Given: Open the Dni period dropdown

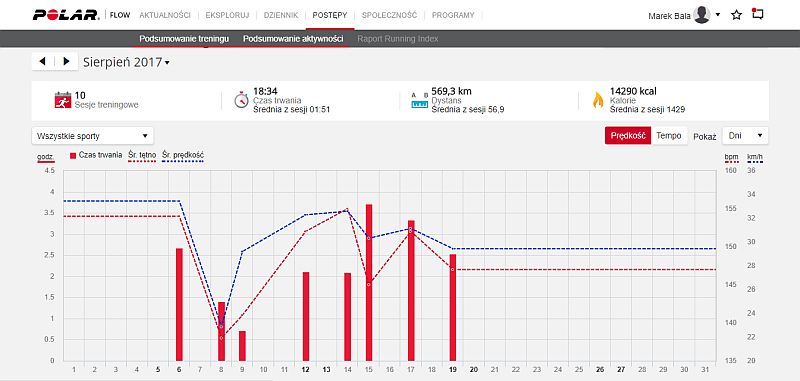Looking at the screenshot, I should 745,136.
